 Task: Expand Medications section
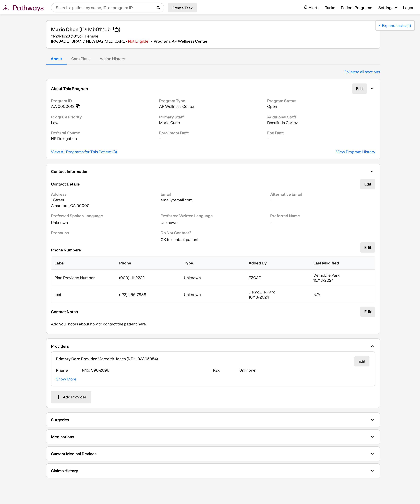(372, 437)
